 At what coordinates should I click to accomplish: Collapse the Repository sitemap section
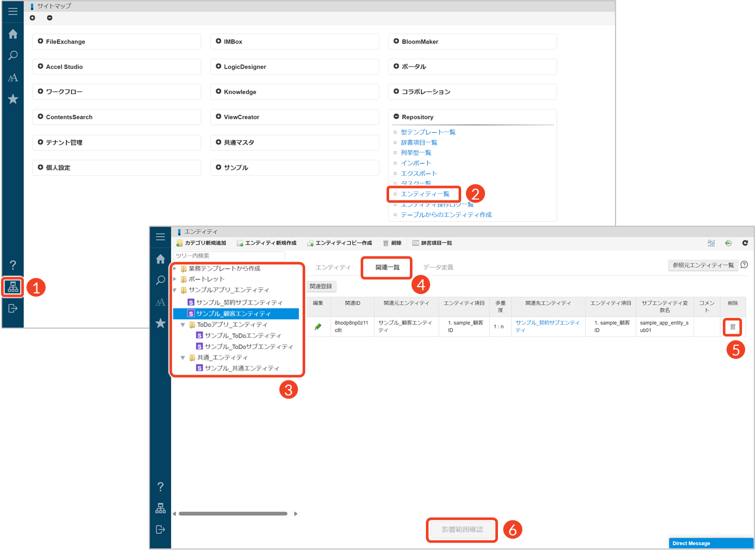[396, 117]
